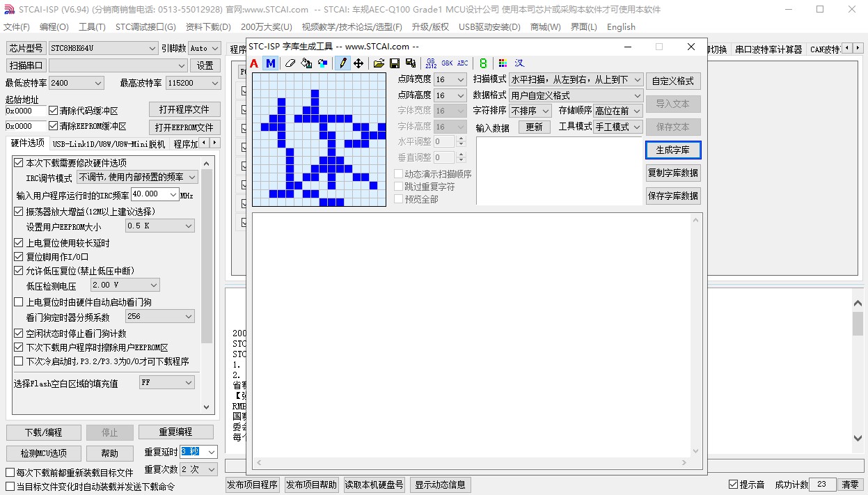Select the move arrows tool
Image resolution: width=868 pixels, height=495 pixels.
[358, 63]
